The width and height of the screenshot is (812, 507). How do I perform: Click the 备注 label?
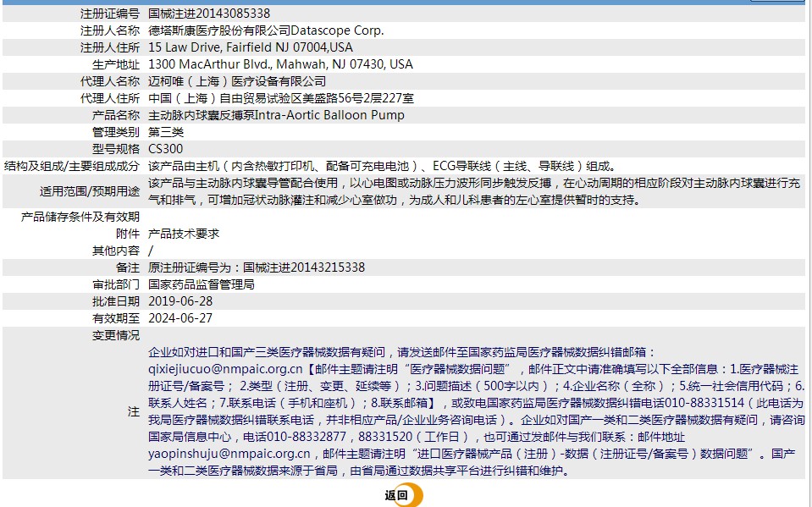tap(128, 267)
